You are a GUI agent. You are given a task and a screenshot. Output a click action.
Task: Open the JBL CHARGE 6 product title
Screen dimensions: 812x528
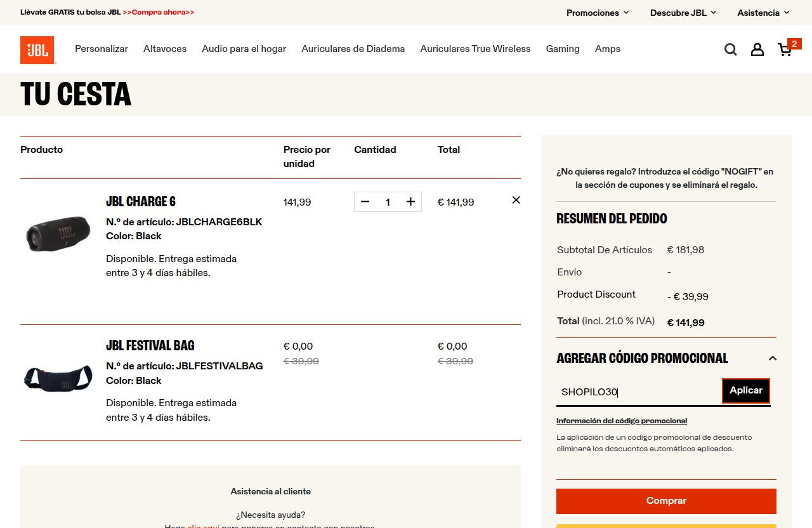click(x=141, y=201)
